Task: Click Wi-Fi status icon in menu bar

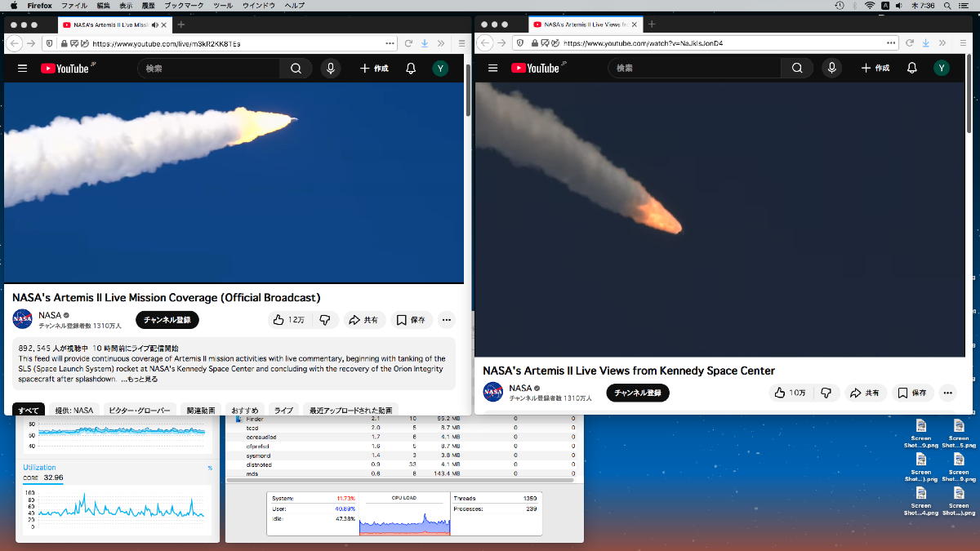Action: click(x=870, y=6)
